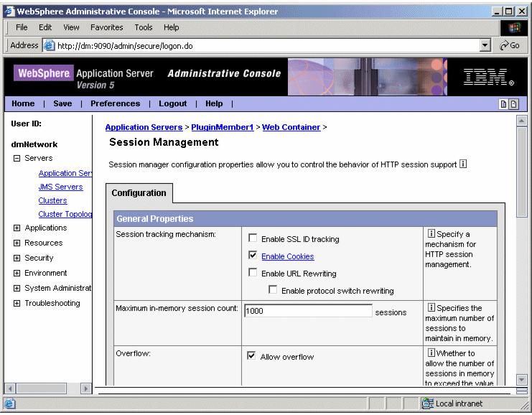Click the Local intranet zone icon

[x=427, y=403]
